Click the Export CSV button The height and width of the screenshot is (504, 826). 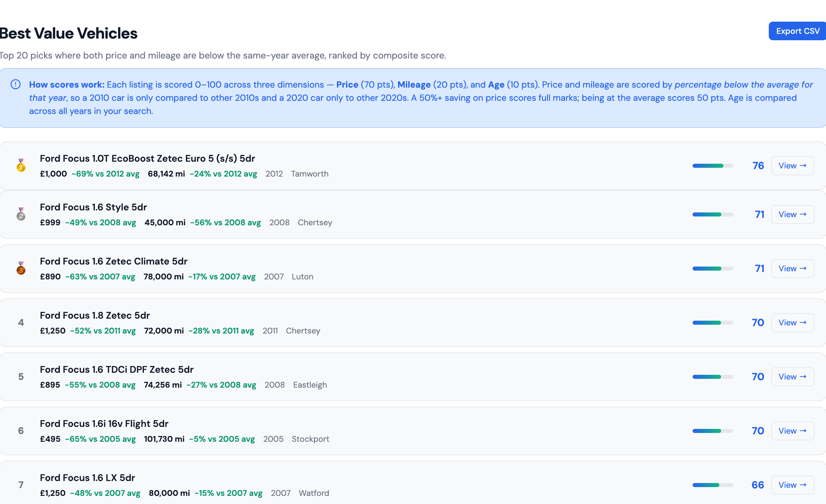[797, 31]
